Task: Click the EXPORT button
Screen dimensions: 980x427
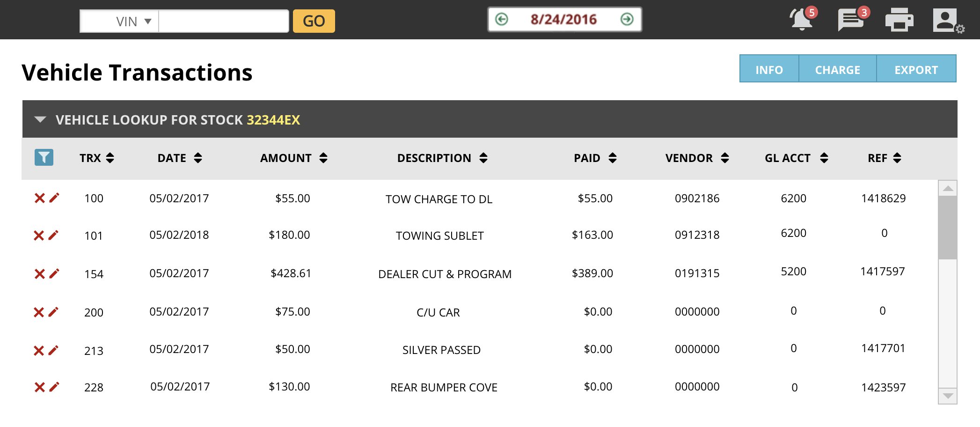Action: [916, 69]
